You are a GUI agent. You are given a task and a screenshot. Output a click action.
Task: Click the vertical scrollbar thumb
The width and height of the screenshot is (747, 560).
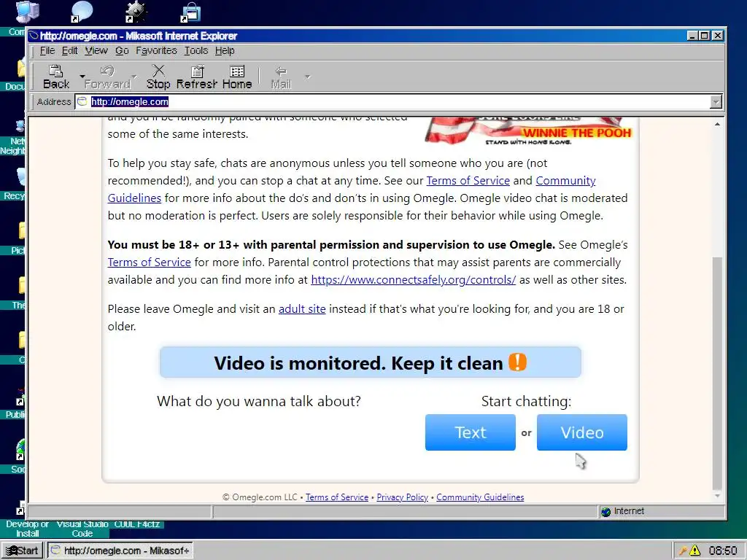(717, 373)
